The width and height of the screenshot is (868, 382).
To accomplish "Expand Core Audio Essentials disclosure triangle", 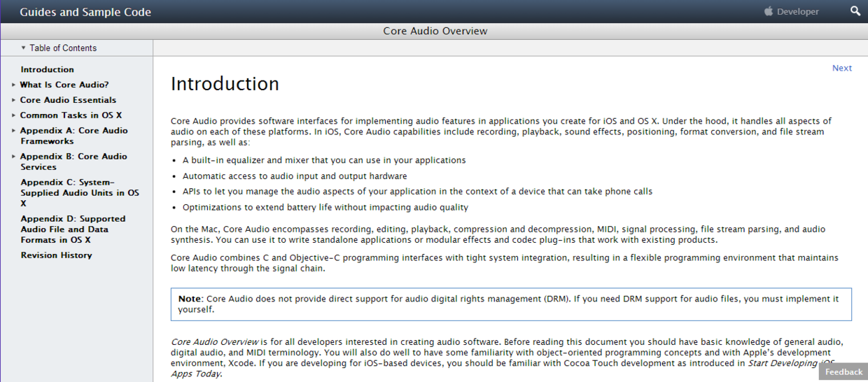I will (13, 100).
